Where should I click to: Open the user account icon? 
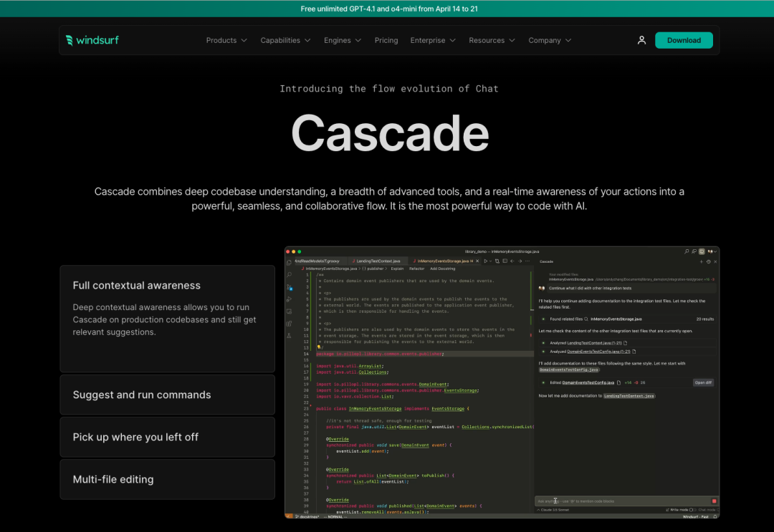641,40
